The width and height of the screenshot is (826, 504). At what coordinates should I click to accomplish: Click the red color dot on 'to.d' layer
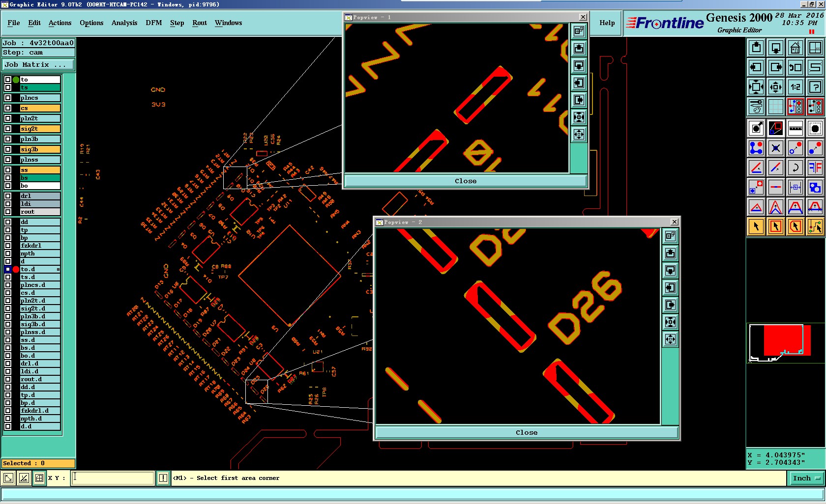[16, 269]
